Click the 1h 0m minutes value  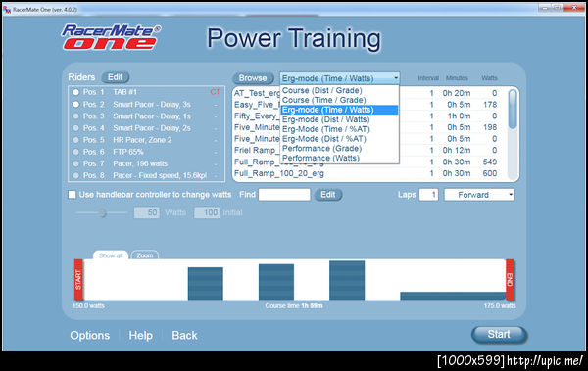click(459, 116)
